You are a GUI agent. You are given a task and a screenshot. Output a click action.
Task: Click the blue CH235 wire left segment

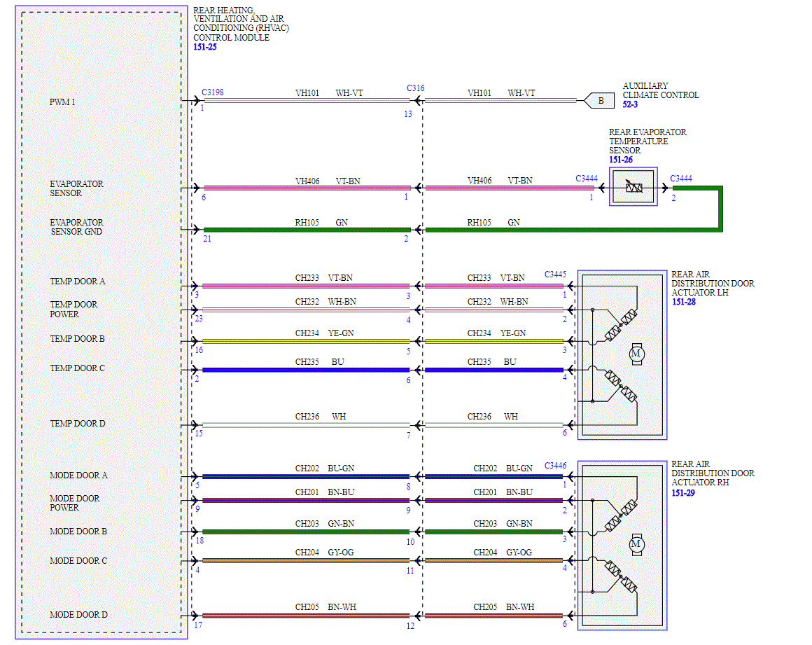(x=305, y=370)
